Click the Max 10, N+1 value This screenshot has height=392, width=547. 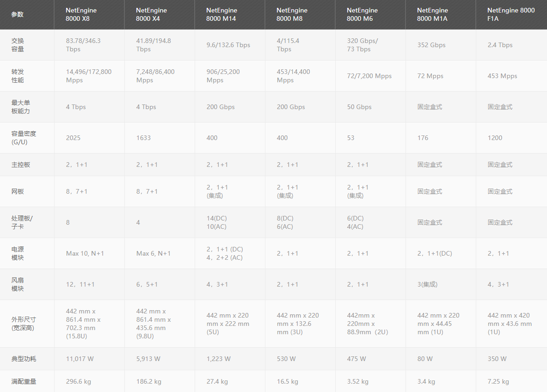coord(85,253)
